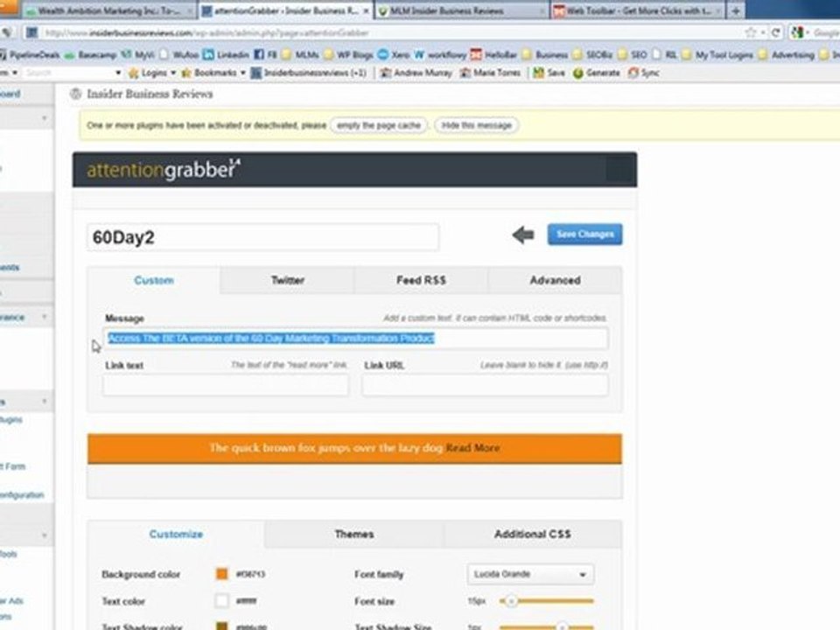Viewport: 840px width, 630px height.
Task: Open the MyVi bookmark
Action: 138,54
